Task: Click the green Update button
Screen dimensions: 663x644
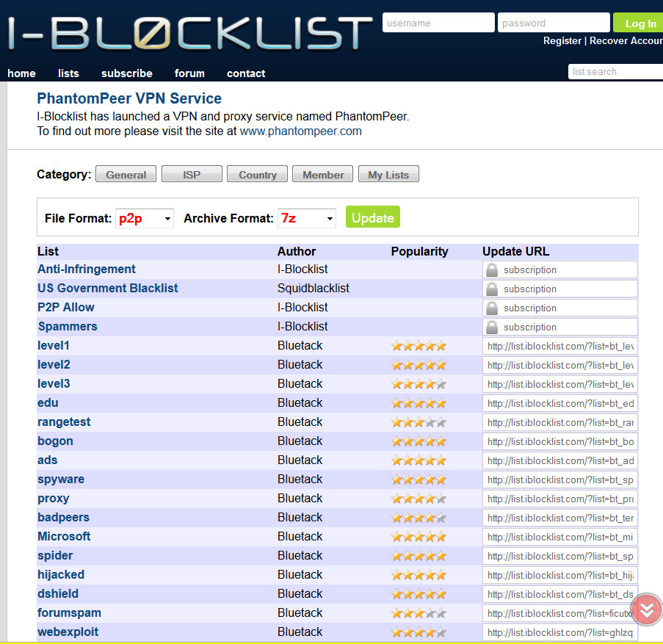Action: (x=372, y=217)
